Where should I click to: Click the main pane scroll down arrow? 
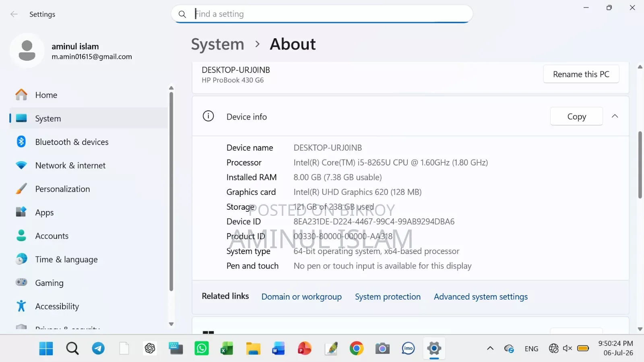(x=640, y=329)
